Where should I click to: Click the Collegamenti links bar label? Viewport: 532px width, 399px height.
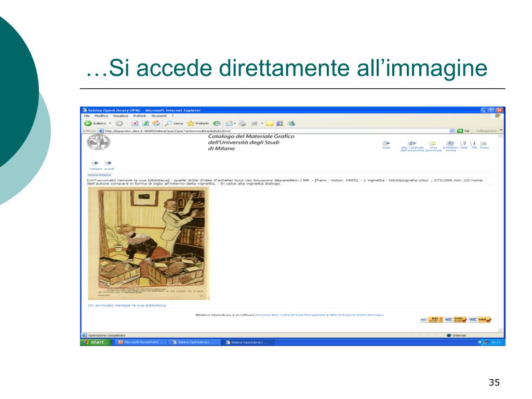coord(486,131)
